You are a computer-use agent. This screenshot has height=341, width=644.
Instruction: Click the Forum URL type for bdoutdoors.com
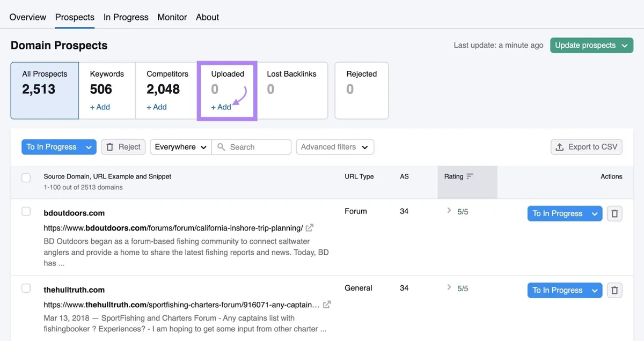[x=356, y=211]
